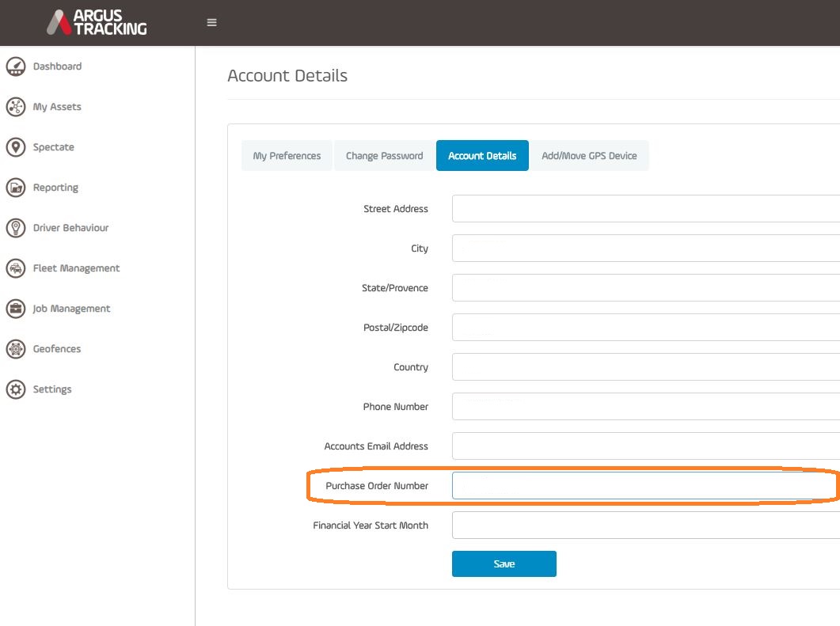The height and width of the screenshot is (626, 840).
Task: Click the City input field
Action: pos(645,248)
